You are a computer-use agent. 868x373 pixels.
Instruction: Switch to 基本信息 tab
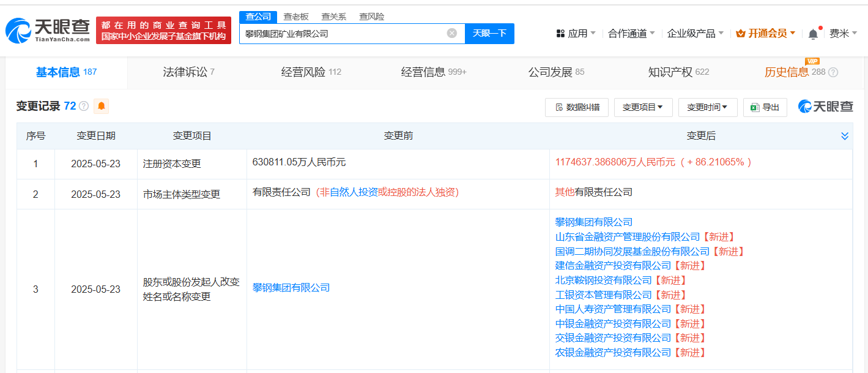coord(66,72)
